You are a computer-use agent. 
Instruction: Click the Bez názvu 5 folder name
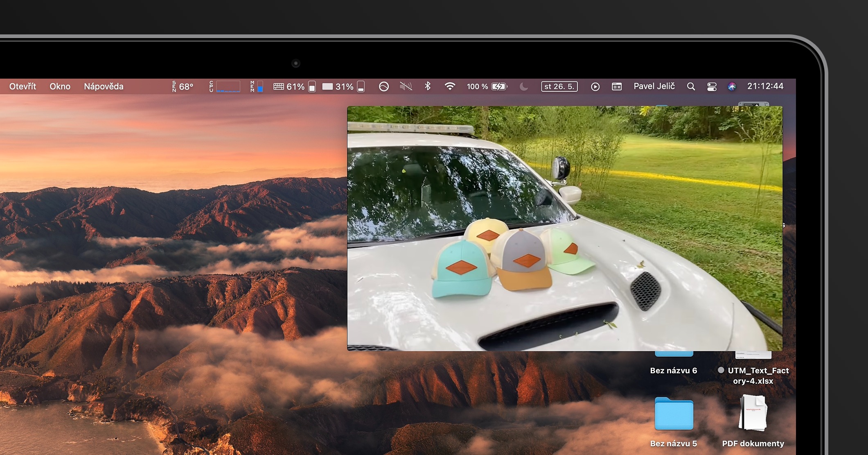[x=673, y=444]
